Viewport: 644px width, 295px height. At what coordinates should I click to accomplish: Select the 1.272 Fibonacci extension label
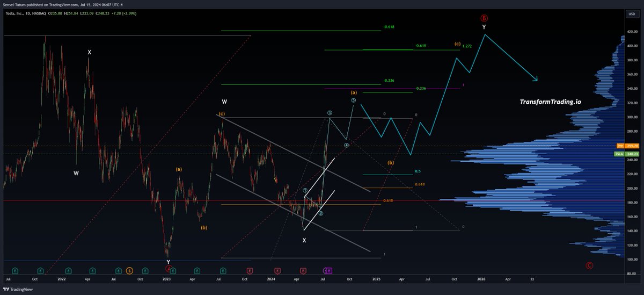point(467,46)
